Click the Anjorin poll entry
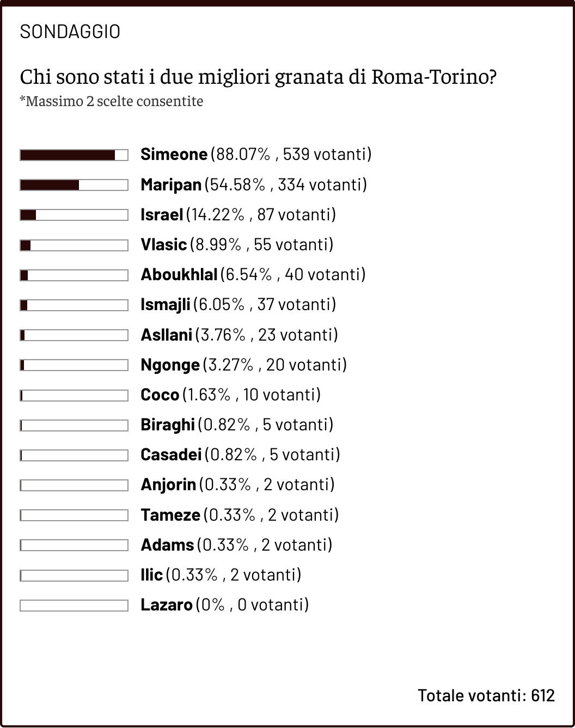This screenshot has width=575, height=728. (x=237, y=484)
